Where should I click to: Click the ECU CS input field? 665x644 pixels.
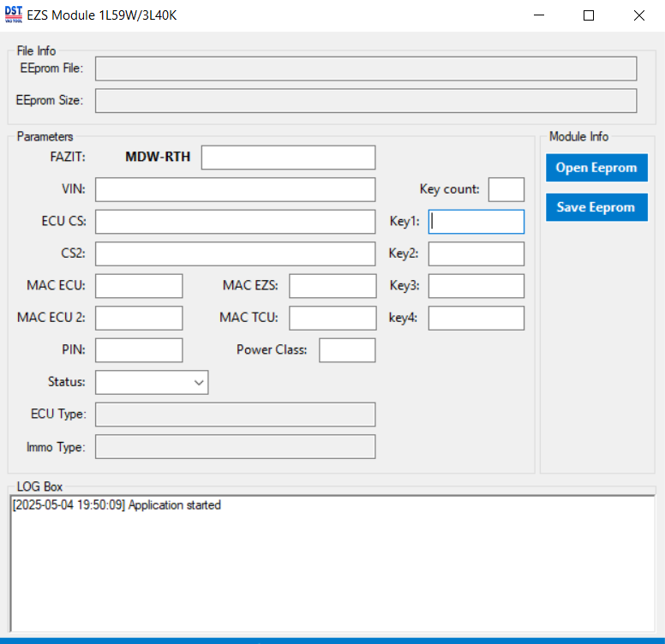pyautogui.click(x=236, y=222)
